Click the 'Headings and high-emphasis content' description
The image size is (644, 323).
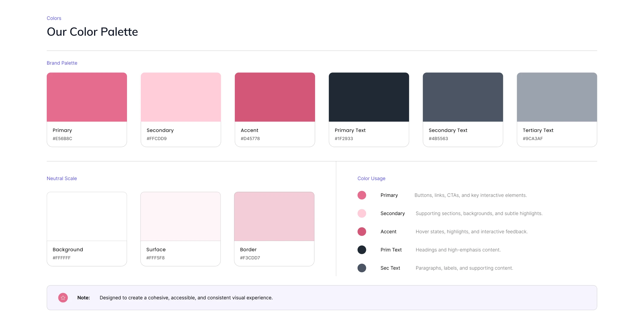point(458,250)
